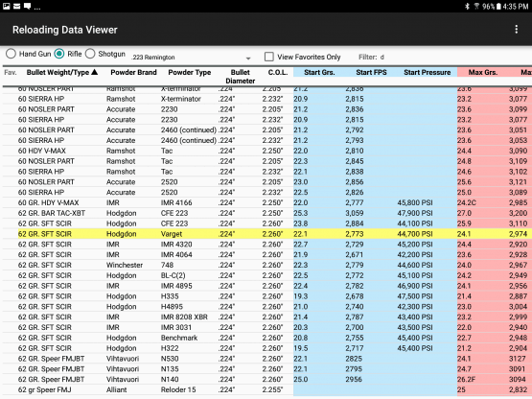Select the H335 powder cell
The image size is (532, 399).
170,296
